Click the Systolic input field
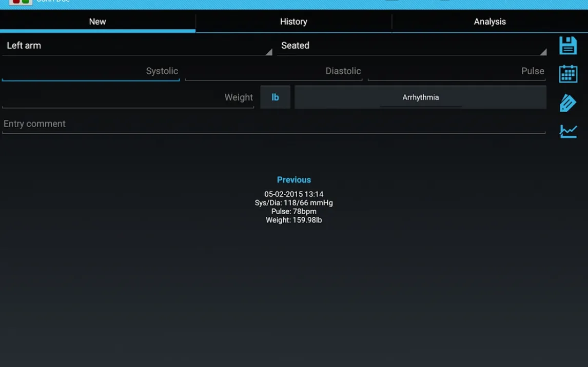The width and height of the screenshot is (588, 367). pos(91,71)
